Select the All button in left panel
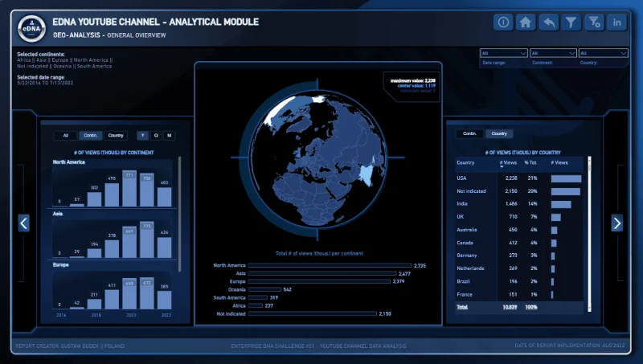643x364 pixels. point(66,136)
